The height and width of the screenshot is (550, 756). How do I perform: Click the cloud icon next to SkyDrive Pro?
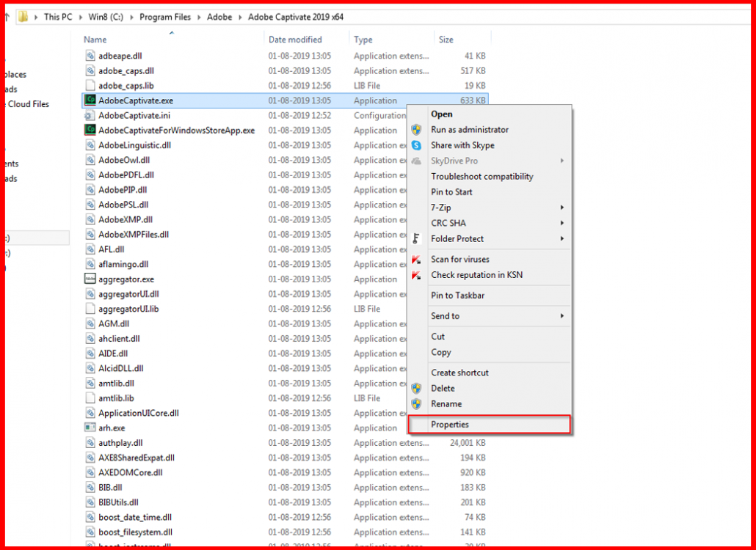tap(417, 161)
